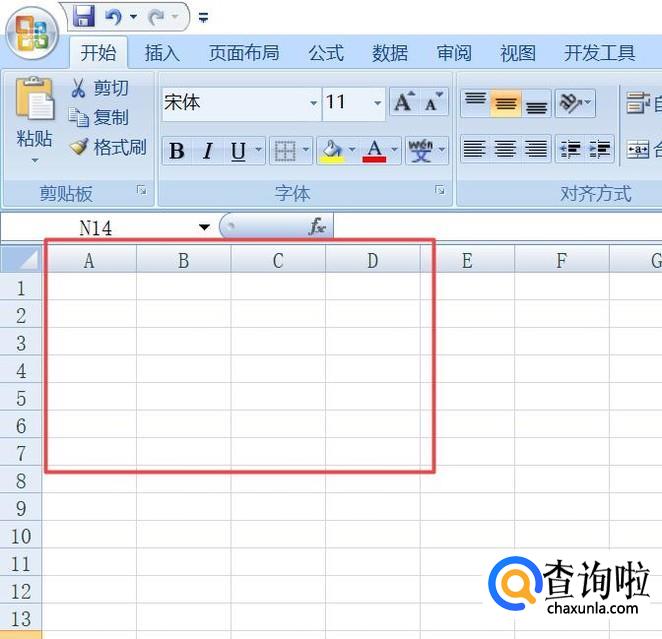Click the wén phonetic guide icon
The height and width of the screenshot is (639, 662).
tap(421, 151)
